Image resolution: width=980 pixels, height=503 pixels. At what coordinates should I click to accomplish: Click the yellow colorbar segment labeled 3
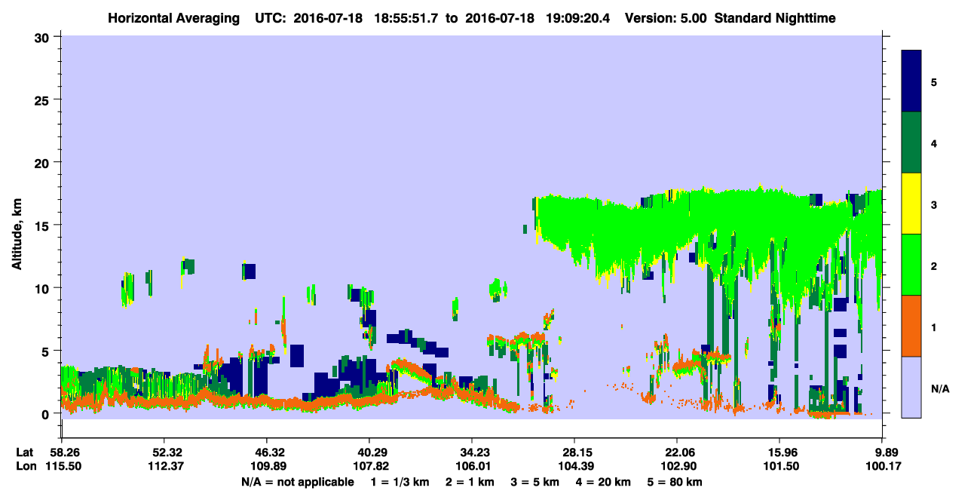(911, 204)
